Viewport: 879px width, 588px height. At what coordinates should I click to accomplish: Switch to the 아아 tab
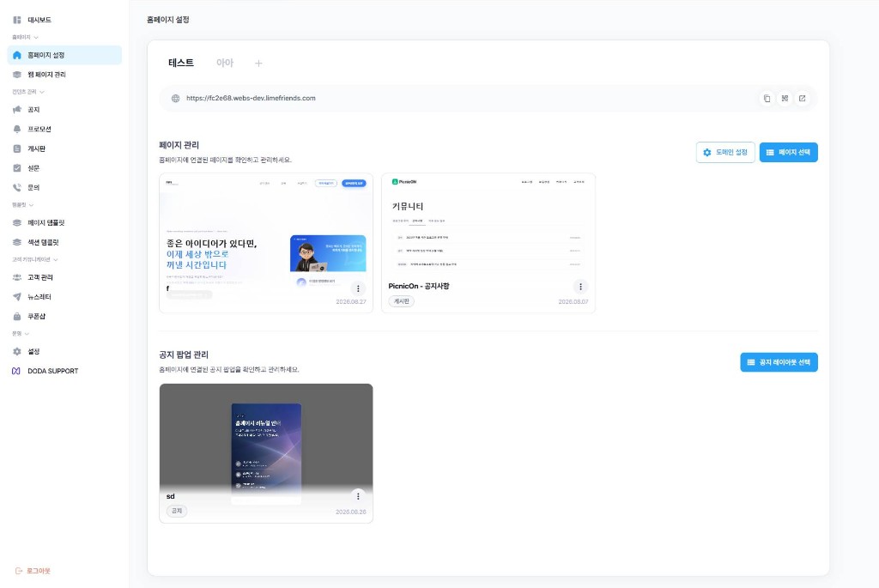(x=225, y=63)
